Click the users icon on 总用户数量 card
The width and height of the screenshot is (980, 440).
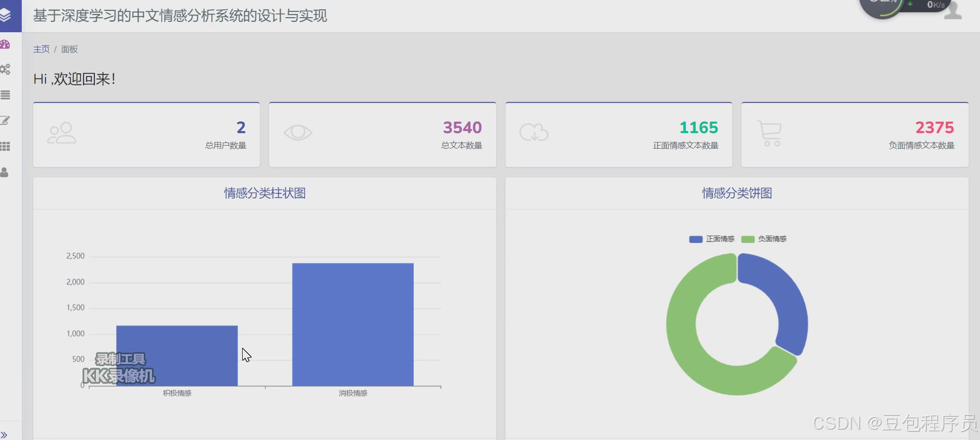click(x=62, y=133)
